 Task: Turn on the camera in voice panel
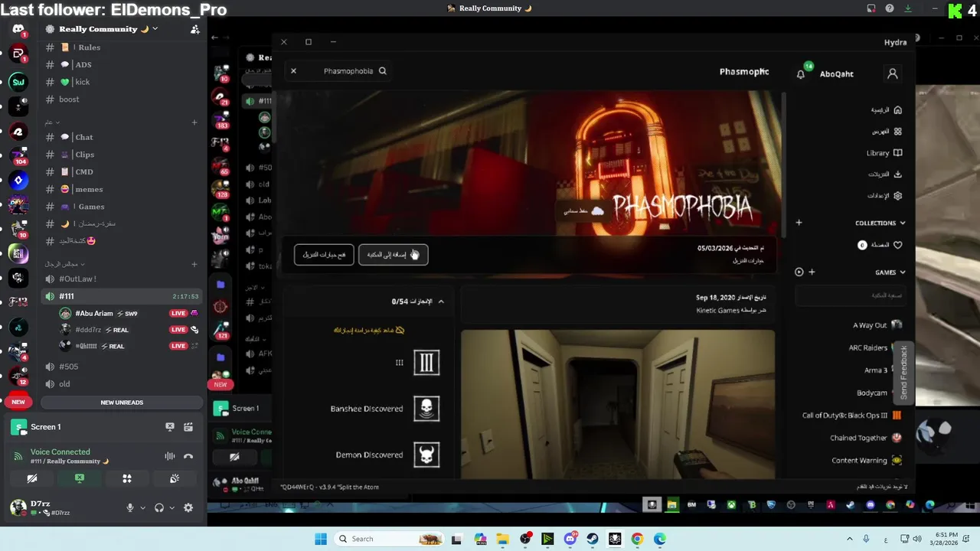32,478
